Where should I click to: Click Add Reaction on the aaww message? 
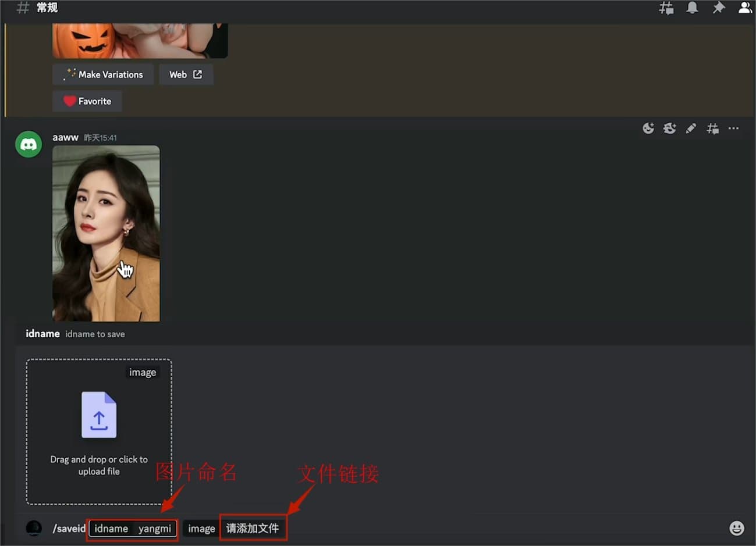pos(648,129)
